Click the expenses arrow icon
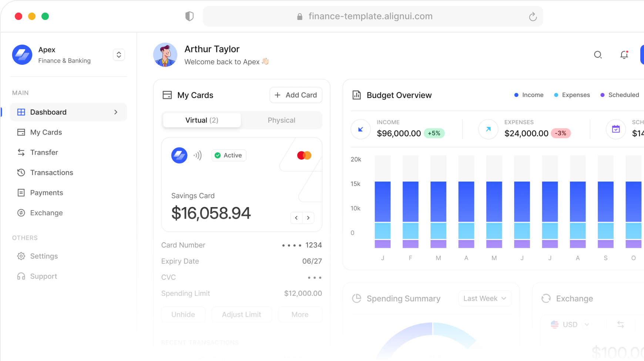The width and height of the screenshot is (644, 361). (x=488, y=129)
